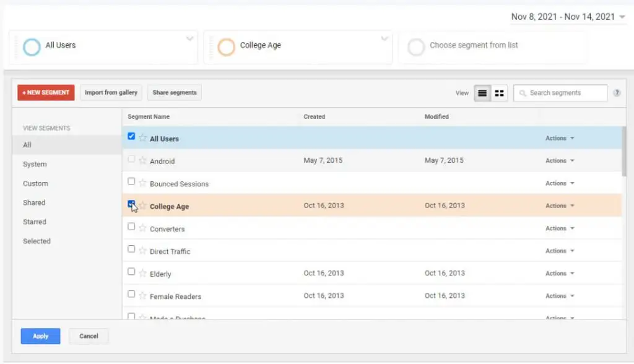Image resolution: width=634 pixels, height=364 pixels.
Task: Click the Converters segment name
Action: 167,229
